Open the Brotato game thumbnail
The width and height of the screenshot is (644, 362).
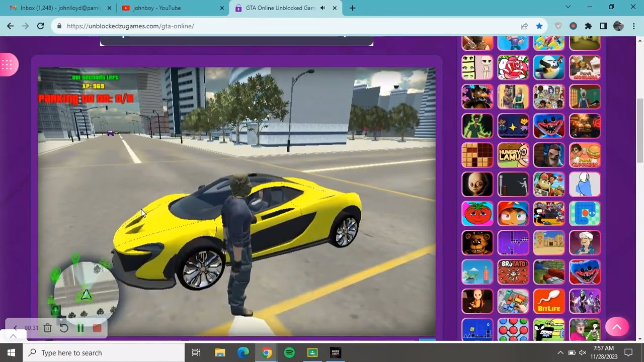pos(513,271)
